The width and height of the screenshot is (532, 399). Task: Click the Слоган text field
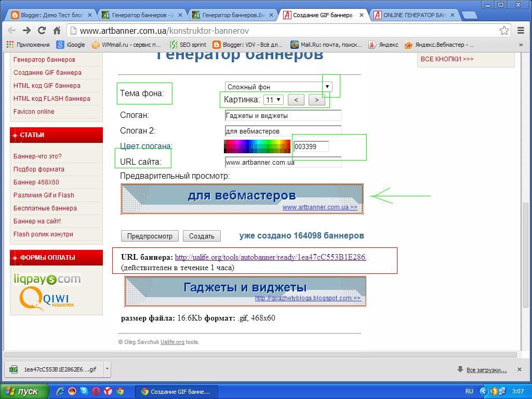pyautogui.click(x=283, y=115)
